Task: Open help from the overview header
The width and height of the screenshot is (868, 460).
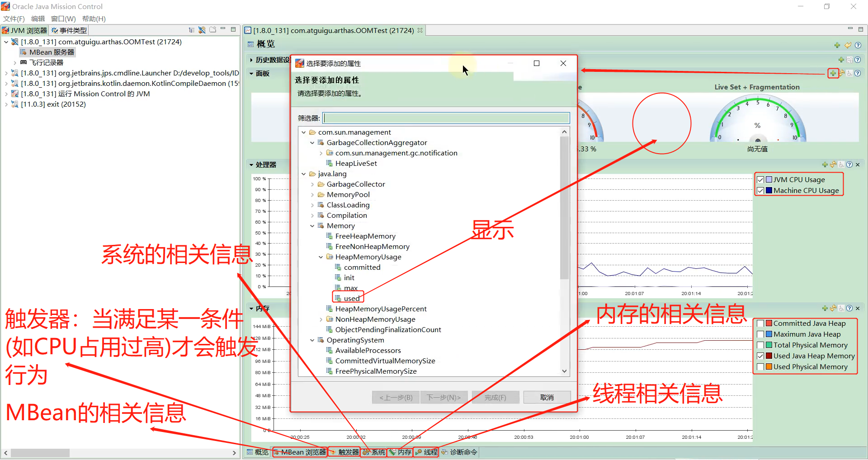Action: 858,45
